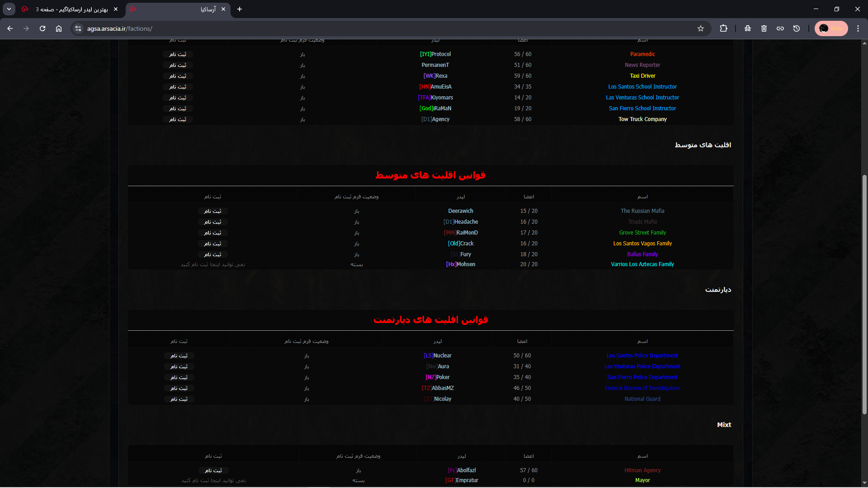Click the incognito-style extension icon

click(748, 28)
